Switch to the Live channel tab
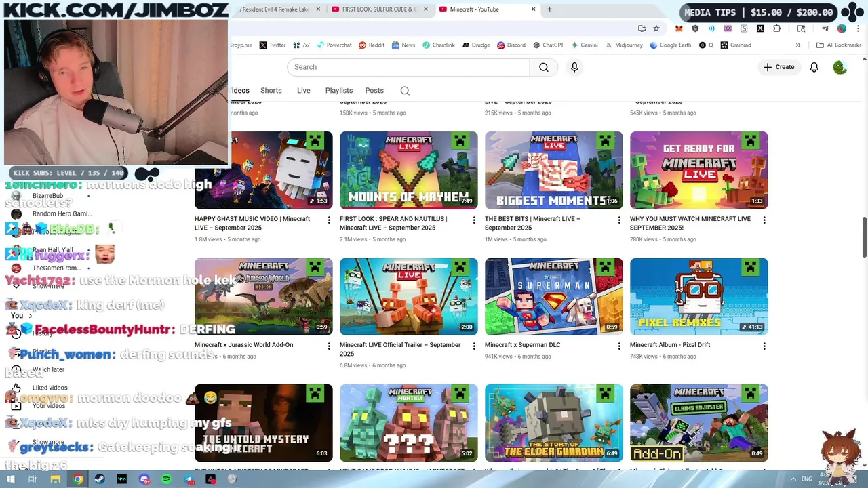This screenshot has height=488, width=868. (x=303, y=91)
